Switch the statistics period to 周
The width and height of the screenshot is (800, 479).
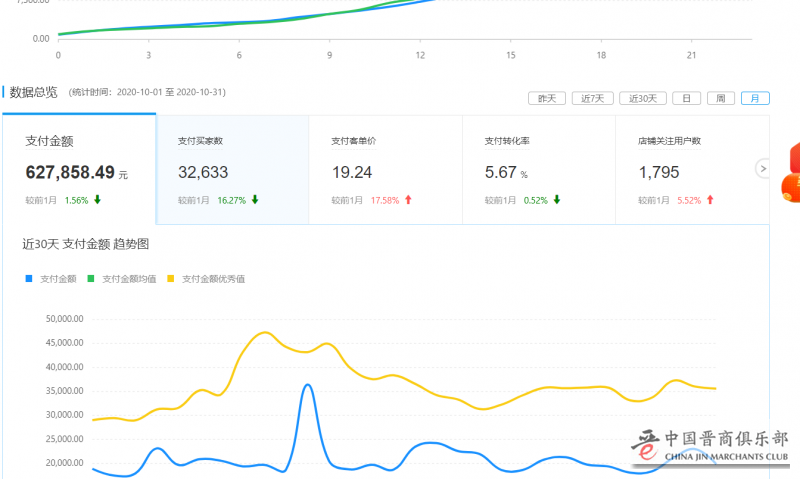click(720, 98)
